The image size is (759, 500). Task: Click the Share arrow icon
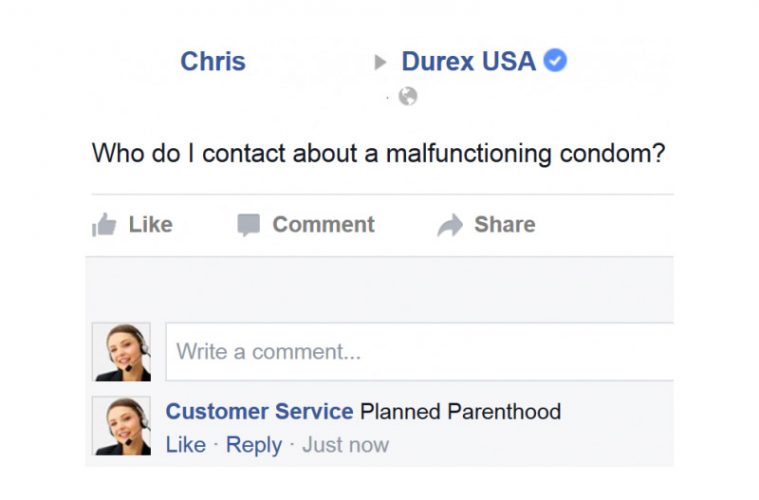click(x=450, y=225)
